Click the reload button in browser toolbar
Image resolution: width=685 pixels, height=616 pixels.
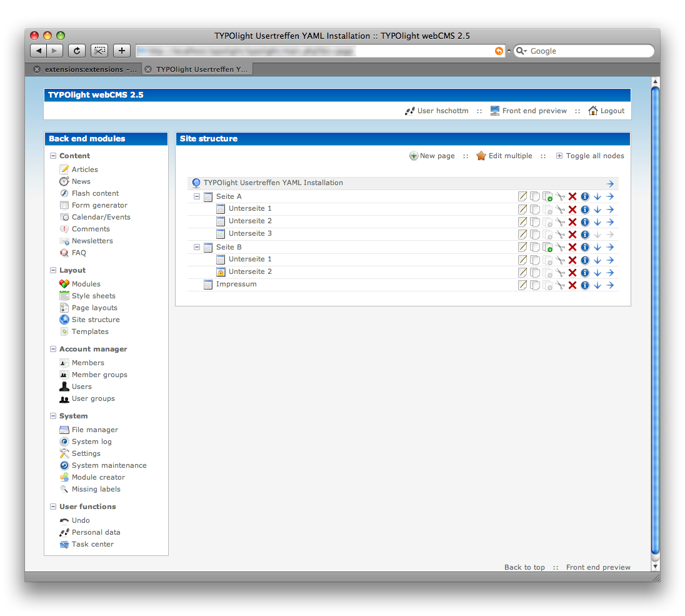click(76, 51)
